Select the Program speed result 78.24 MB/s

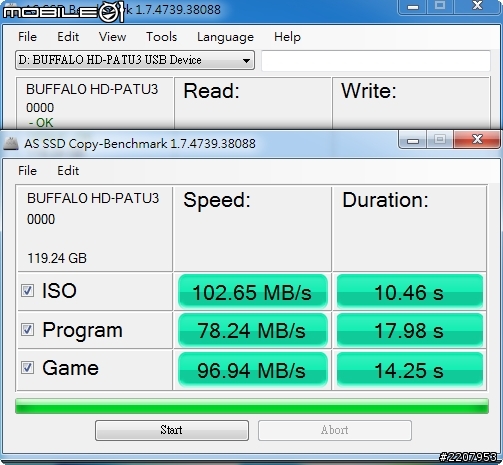[253, 330]
